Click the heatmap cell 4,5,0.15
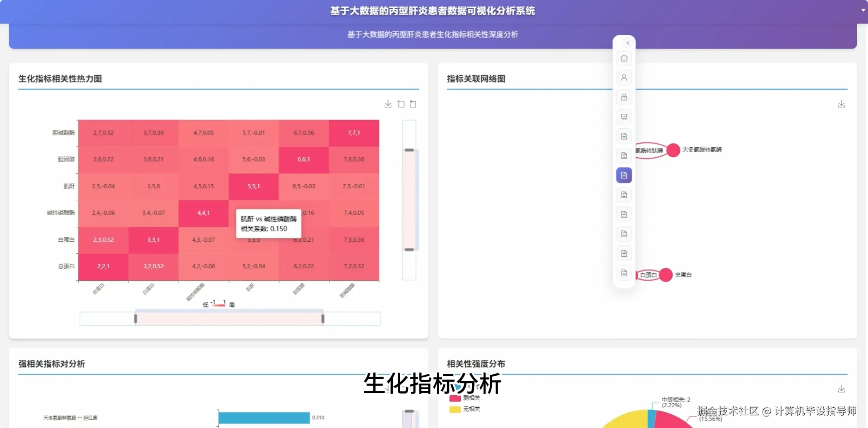868x428 pixels. (x=203, y=186)
